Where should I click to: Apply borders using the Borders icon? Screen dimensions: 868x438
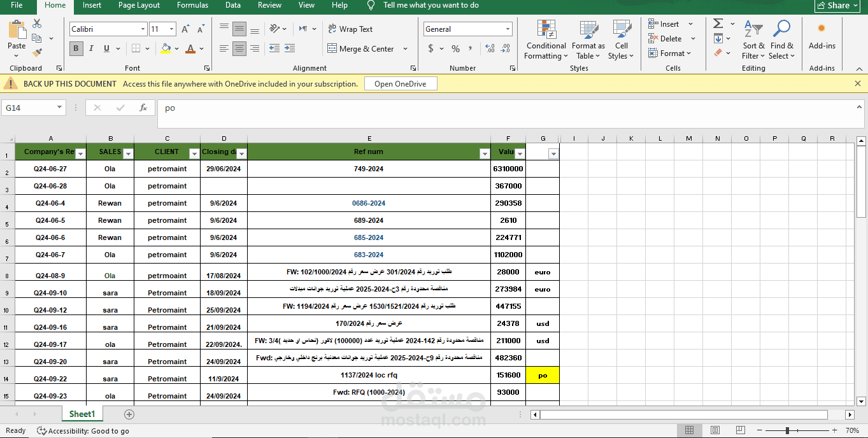point(137,48)
